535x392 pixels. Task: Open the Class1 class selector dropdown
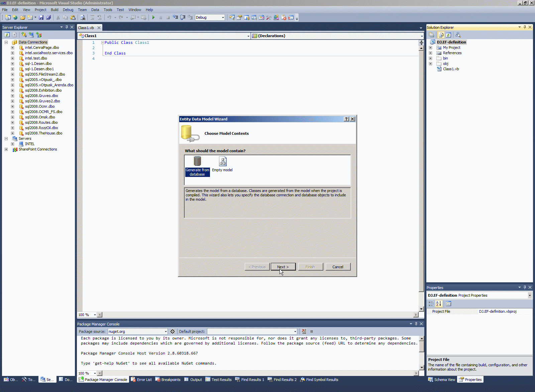(x=248, y=36)
